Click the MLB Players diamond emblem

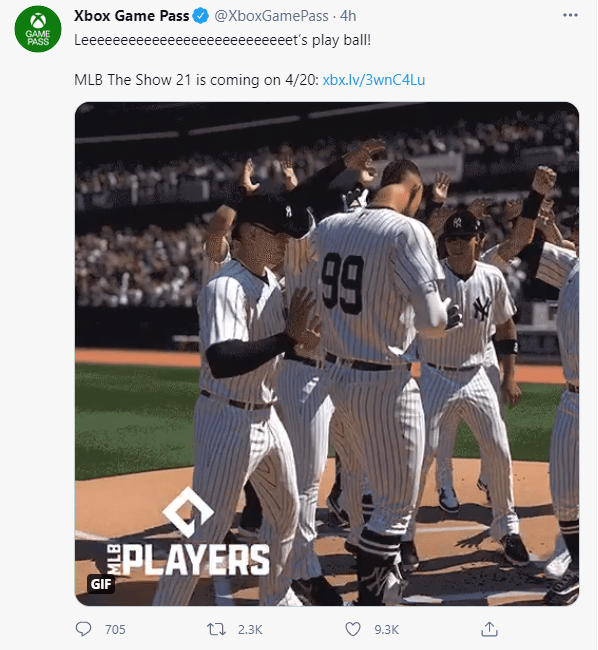188,512
